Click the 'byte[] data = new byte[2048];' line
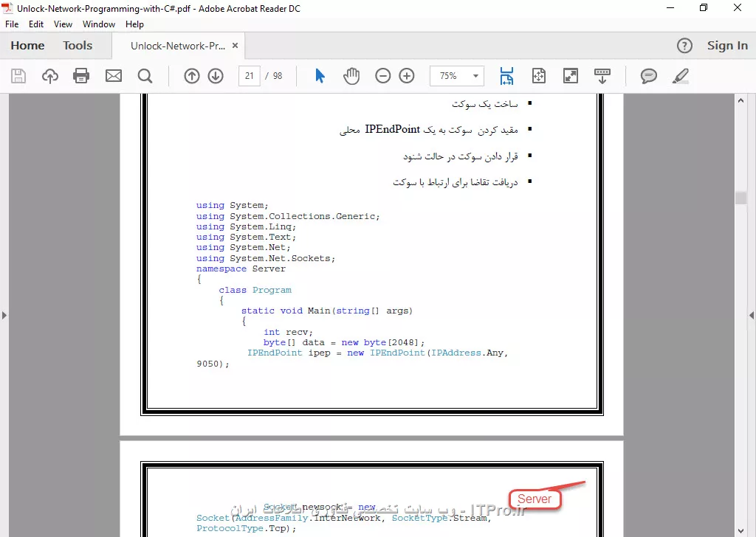 [344, 342]
